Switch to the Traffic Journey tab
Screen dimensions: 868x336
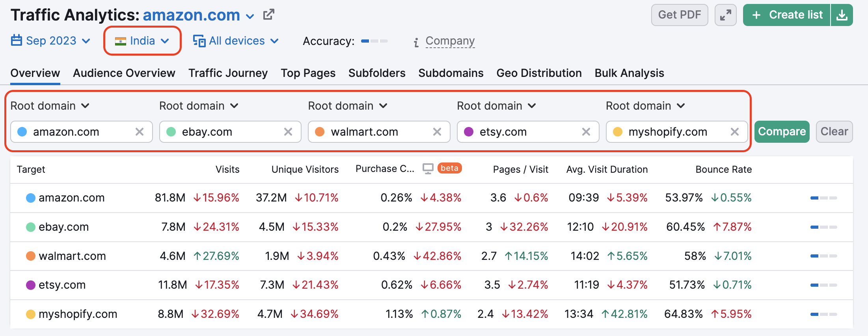click(x=228, y=73)
